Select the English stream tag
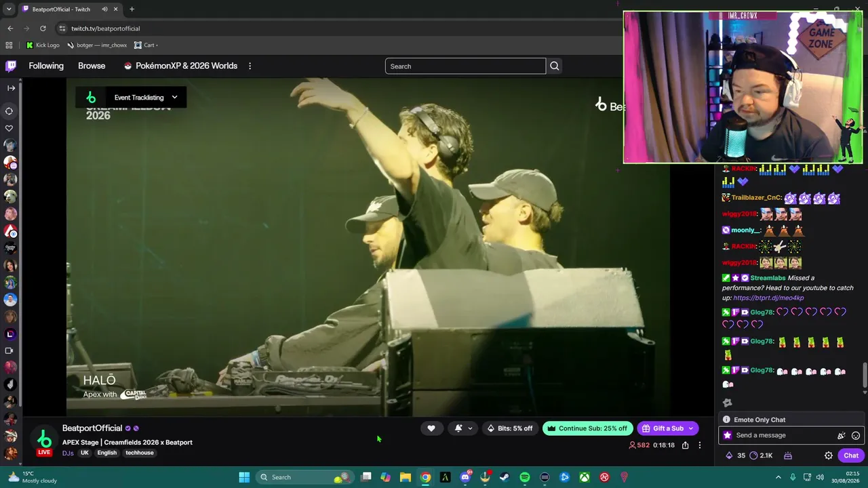 (107, 453)
